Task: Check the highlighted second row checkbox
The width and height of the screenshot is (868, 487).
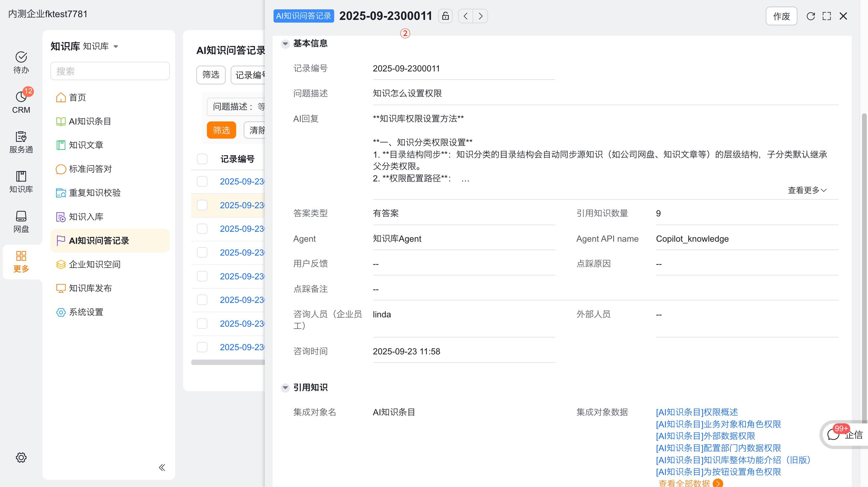Action: 202,205
